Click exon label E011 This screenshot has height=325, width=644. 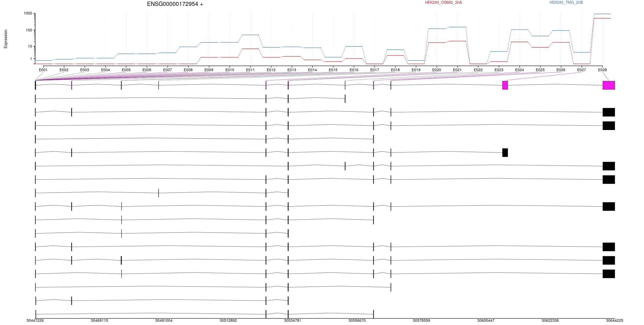(x=250, y=70)
